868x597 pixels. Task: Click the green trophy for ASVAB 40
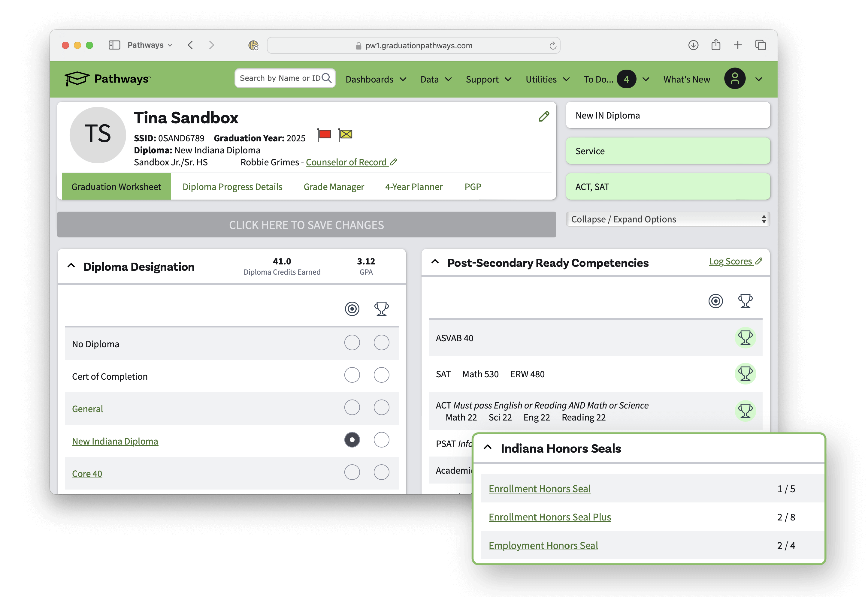pyautogui.click(x=745, y=338)
